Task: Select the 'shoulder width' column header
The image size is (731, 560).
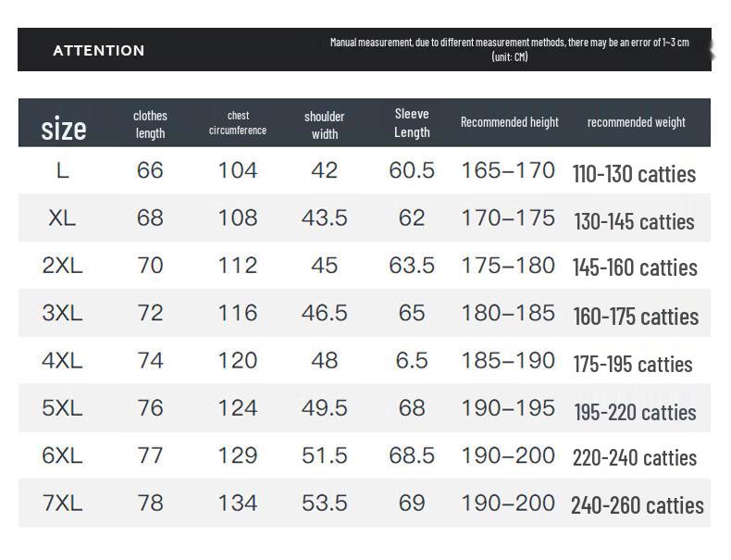Action: click(325, 125)
